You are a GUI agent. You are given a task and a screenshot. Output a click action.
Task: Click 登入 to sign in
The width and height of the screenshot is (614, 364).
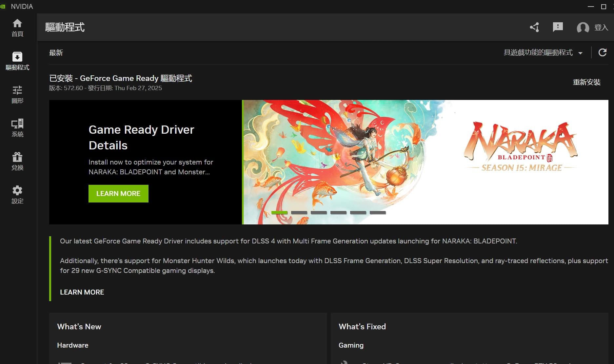tap(601, 28)
